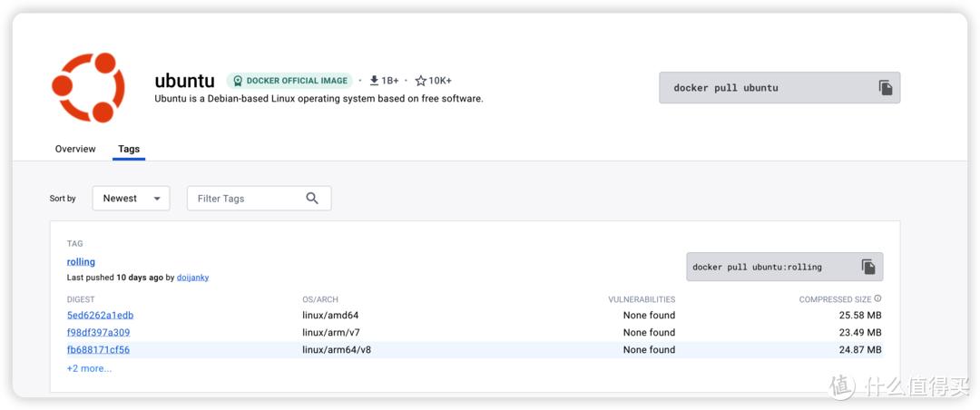Click the OS/ARCH column header
This screenshot has height=410, width=980.
tap(320, 299)
